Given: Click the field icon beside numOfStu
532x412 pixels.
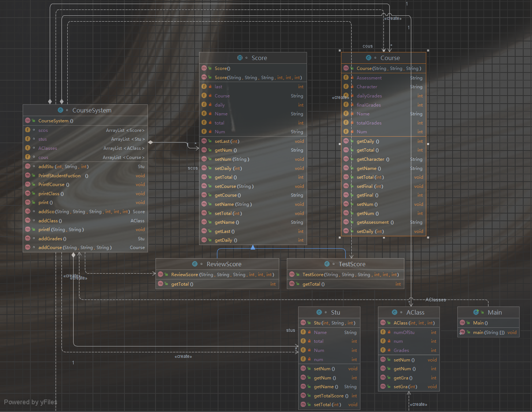Looking at the screenshot, I should click(x=383, y=332).
